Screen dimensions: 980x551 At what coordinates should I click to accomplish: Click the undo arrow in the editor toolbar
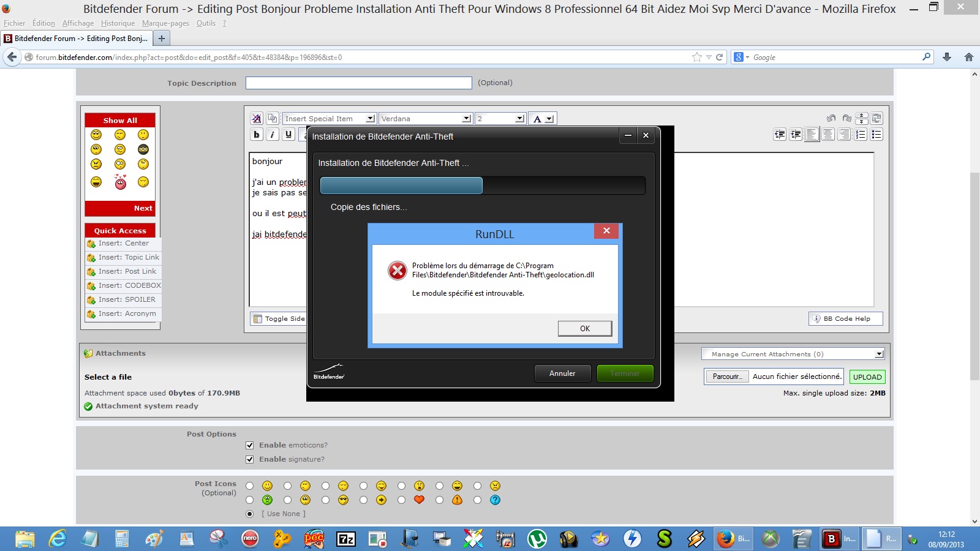(x=831, y=118)
